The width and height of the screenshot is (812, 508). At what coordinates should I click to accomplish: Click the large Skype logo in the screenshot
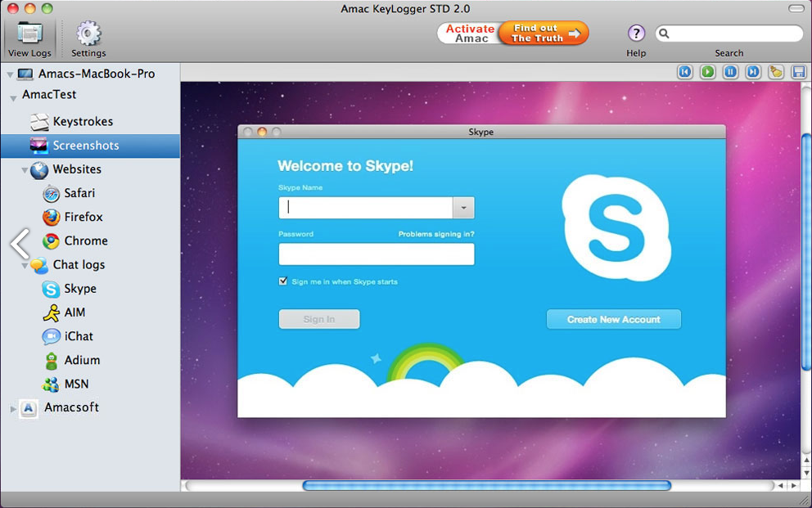tap(616, 227)
